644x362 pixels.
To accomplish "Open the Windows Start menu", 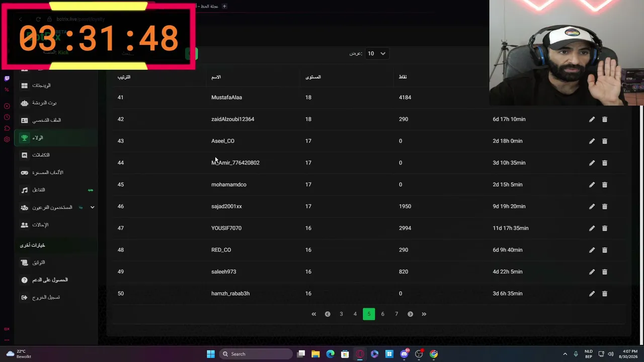I will click(x=211, y=354).
